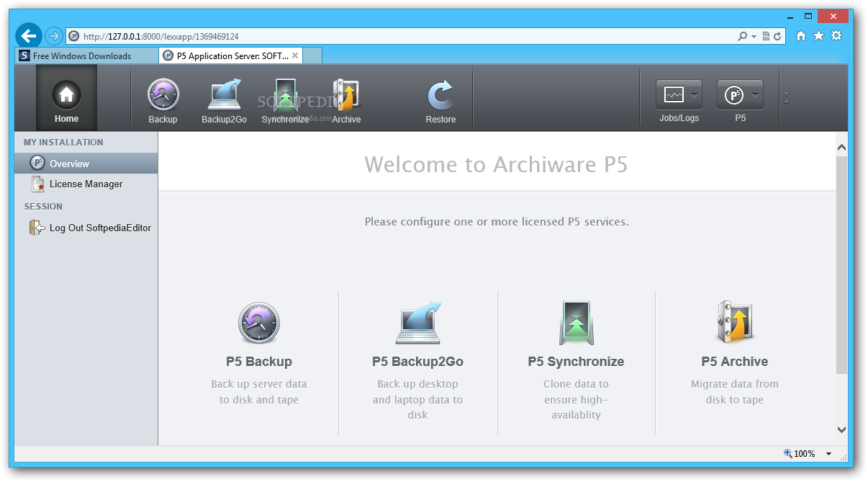
Task: Click the Overview P5 sidebar icon
Action: [37, 164]
